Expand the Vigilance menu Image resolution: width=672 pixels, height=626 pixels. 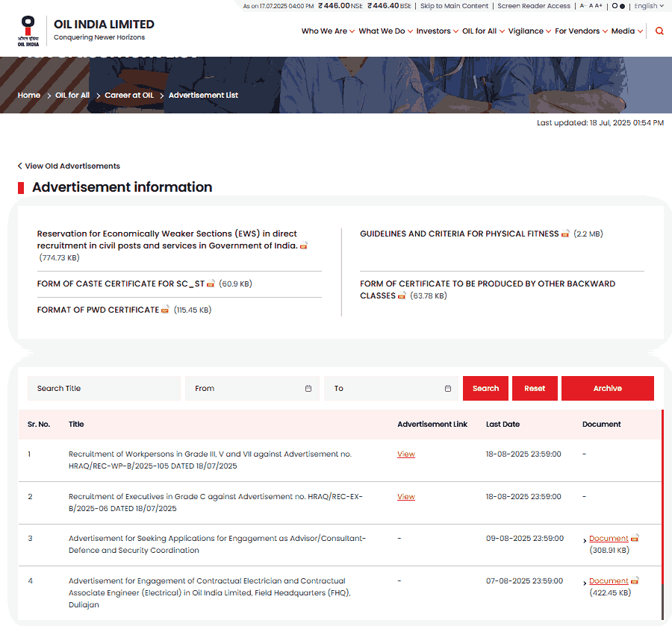coord(529,31)
